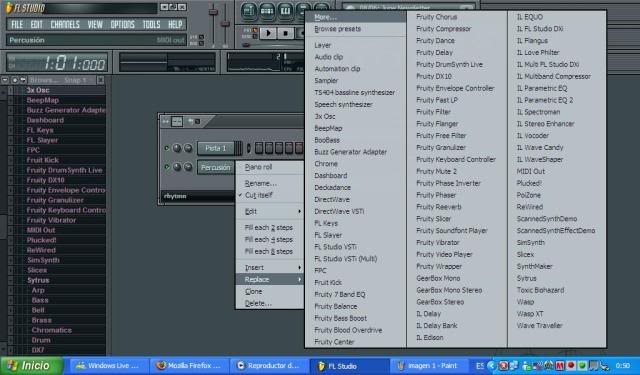Adjust Percusión channel pan knob
The height and width of the screenshot is (375, 640).
point(177,167)
